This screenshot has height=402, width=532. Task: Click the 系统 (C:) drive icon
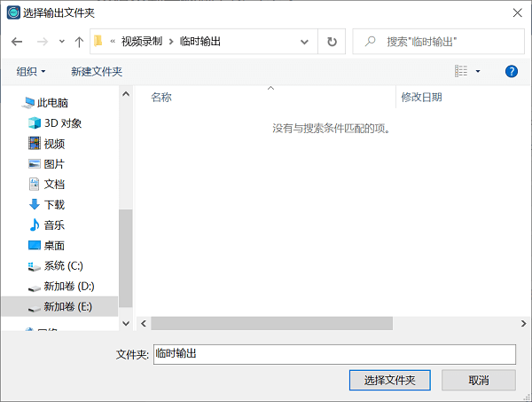tap(35, 266)
